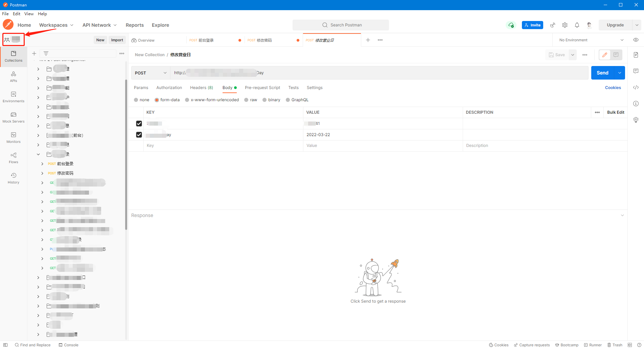Open the Send button dropdown arrow
The image size is (644, 349).
click(x=620, y=73)
